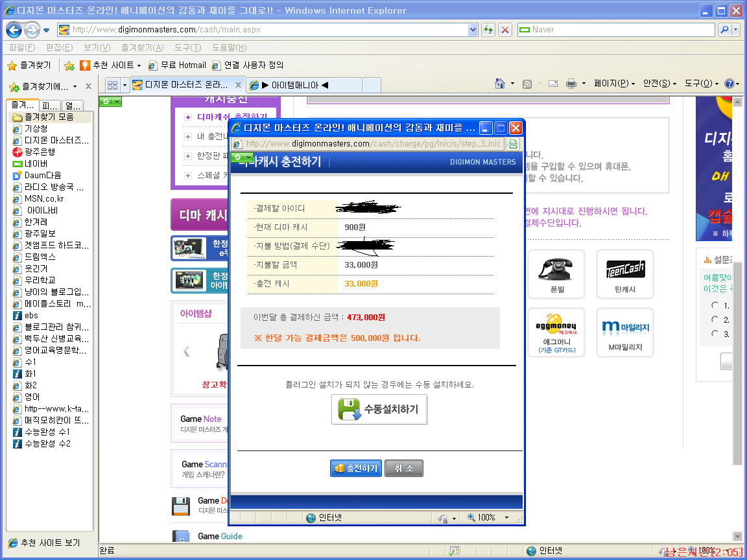Click the compatibility icon in popup address bar
Image resolution: width=747 pixels, height=560 pixels.
click(513, 144)
